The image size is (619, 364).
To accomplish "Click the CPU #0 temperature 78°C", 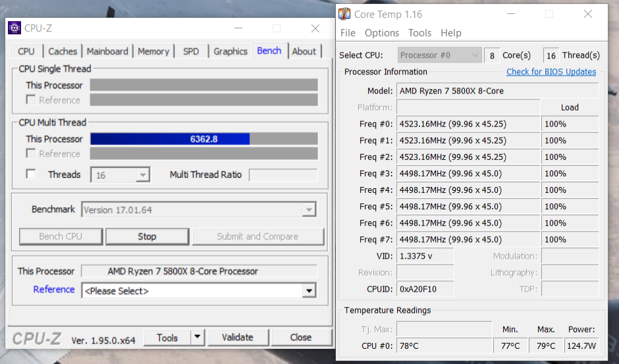I will coord(444,346).
